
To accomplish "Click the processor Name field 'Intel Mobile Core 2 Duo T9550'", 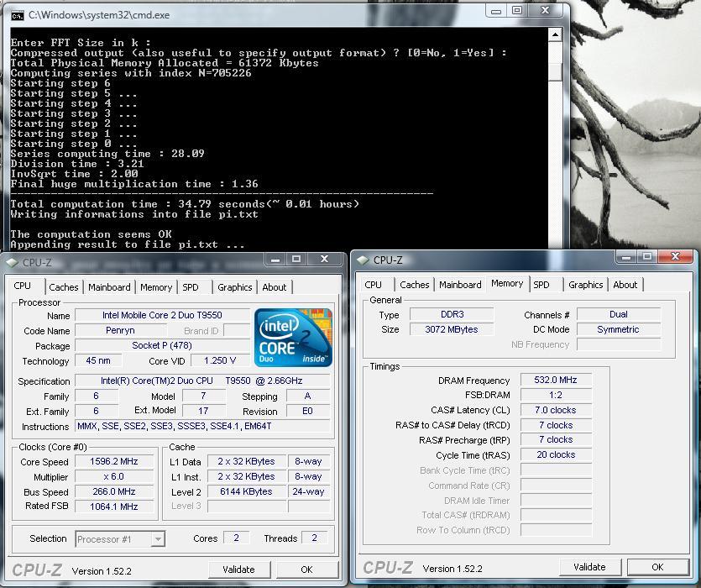I will [162, 315].
